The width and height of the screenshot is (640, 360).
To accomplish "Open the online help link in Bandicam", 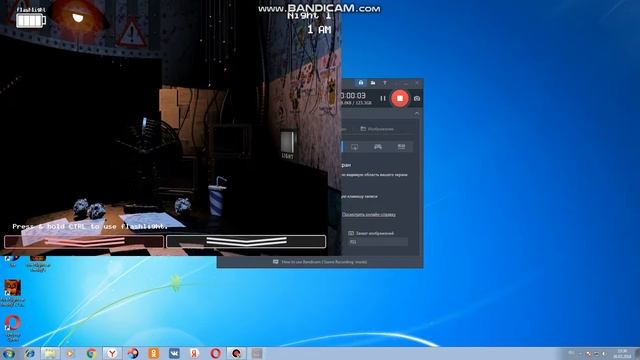I will [369, 214].
